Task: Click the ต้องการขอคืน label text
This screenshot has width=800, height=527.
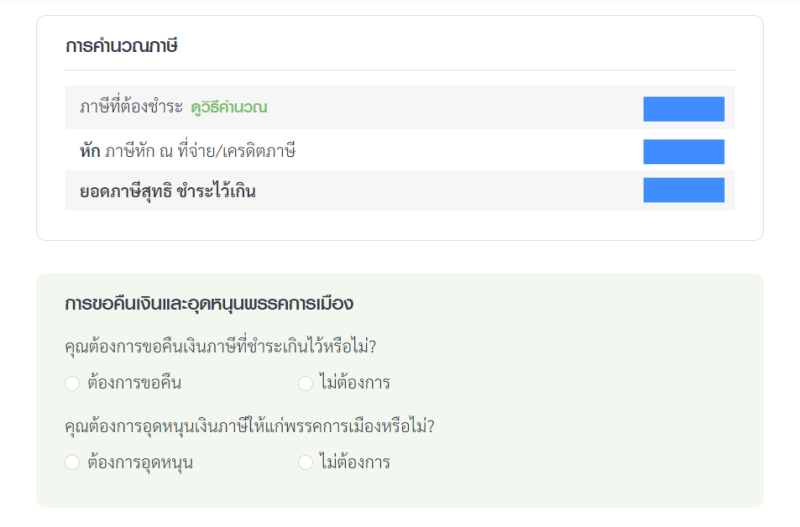Action: click(x=135, y=383)
